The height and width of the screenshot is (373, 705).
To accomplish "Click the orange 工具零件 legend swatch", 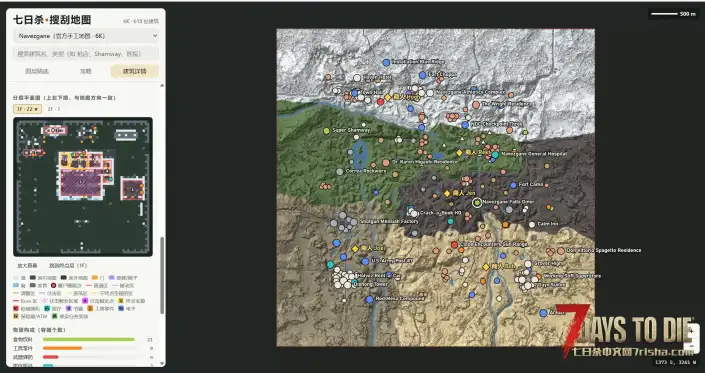I will pos(90,309).
